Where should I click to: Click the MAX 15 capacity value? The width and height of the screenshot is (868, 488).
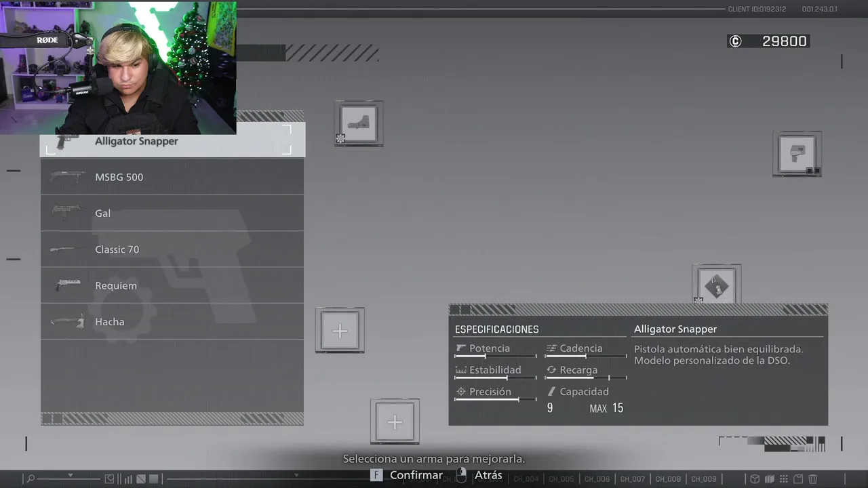point(606,408)
